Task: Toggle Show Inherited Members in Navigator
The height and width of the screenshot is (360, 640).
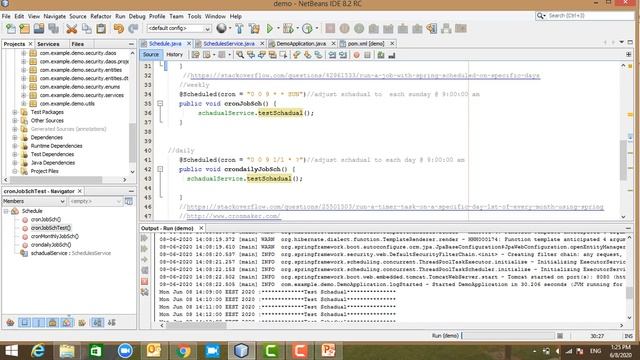Action: pyautogui.click(x=11, y=323)
